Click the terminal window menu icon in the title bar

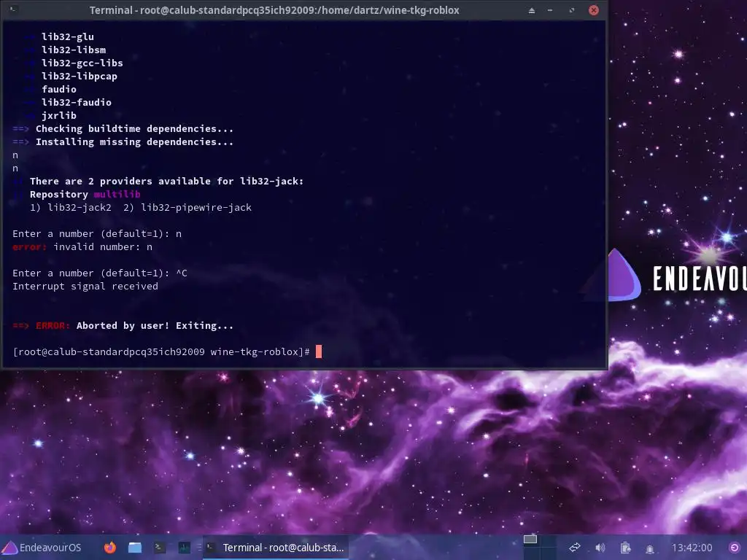coord(13,9)
